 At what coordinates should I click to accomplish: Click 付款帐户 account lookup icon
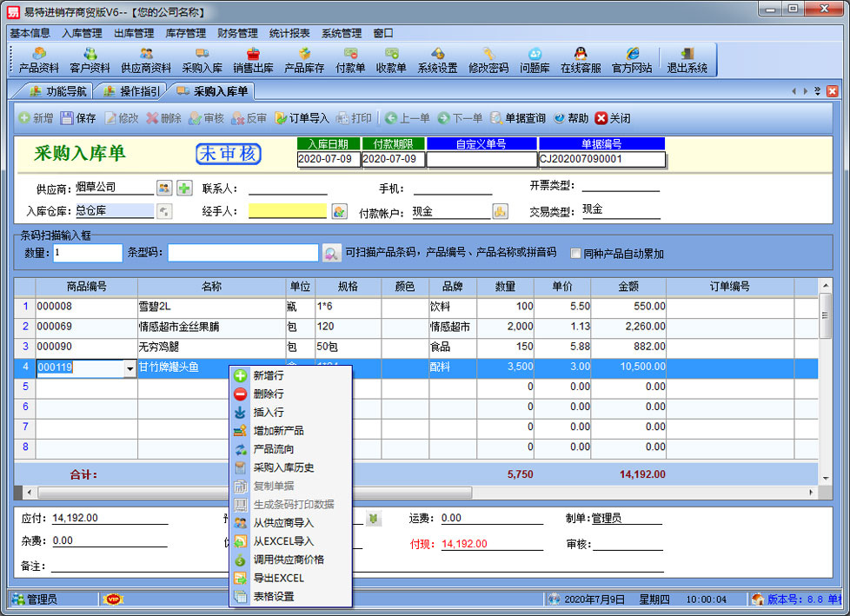501,211
